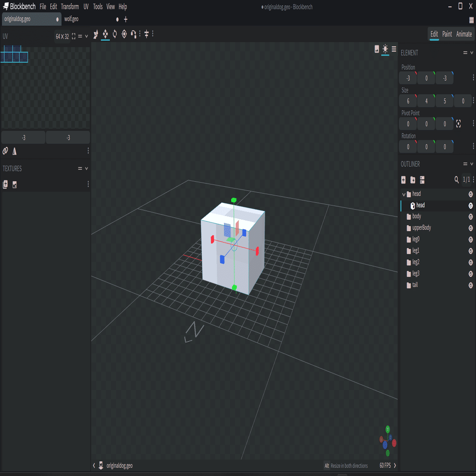Open the Transform menu
Screen dimensions: 476x476
click(x=70, y=7)
